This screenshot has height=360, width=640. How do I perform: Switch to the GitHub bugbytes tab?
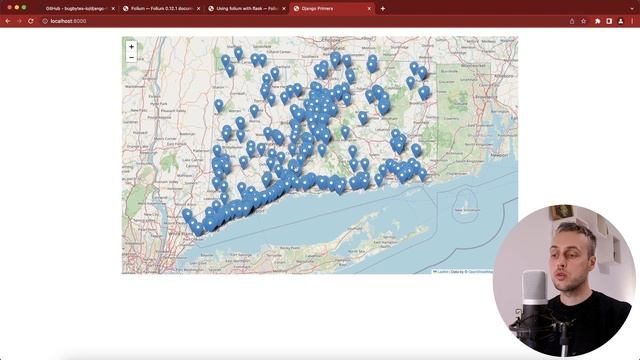click(x=78, y=9)
